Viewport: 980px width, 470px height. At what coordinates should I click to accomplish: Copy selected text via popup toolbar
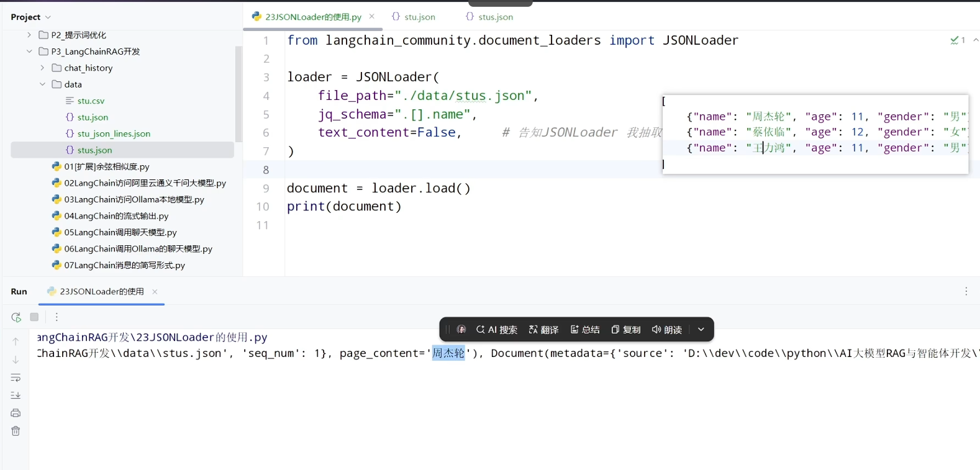pyautogui.click(x=626, y=330)
